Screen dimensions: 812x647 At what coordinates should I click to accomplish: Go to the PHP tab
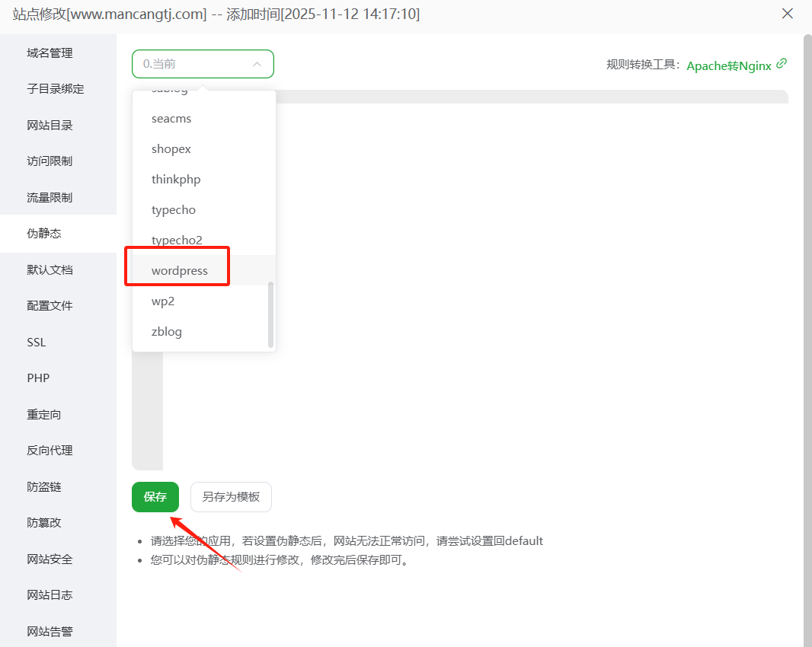(x=38, y=378)
